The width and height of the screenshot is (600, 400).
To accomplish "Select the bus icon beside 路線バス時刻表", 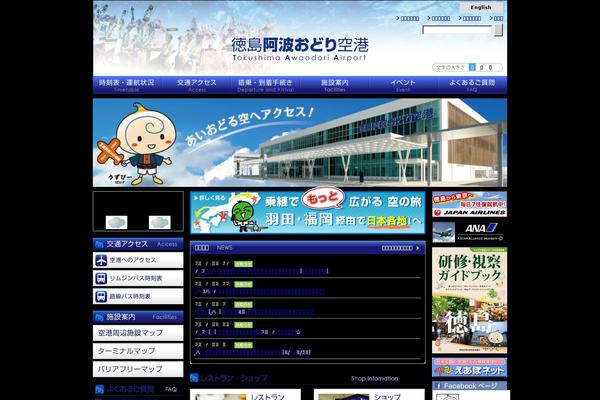I will pyautogui.click(x=101, y=296).
